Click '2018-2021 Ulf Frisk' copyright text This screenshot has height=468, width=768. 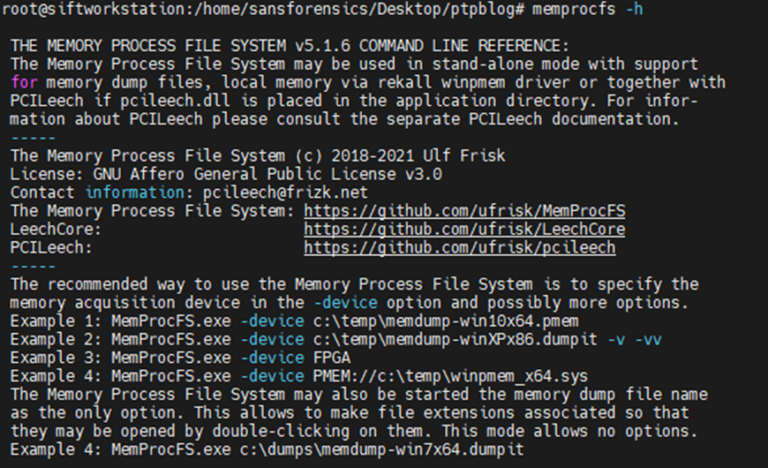pyautogui.click(x=418, y=156)
